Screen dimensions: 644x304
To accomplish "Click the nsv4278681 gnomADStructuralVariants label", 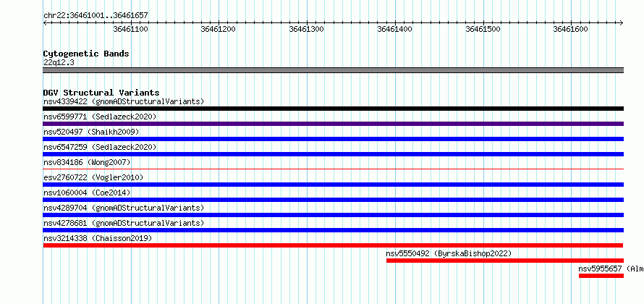I will [124, 223].
